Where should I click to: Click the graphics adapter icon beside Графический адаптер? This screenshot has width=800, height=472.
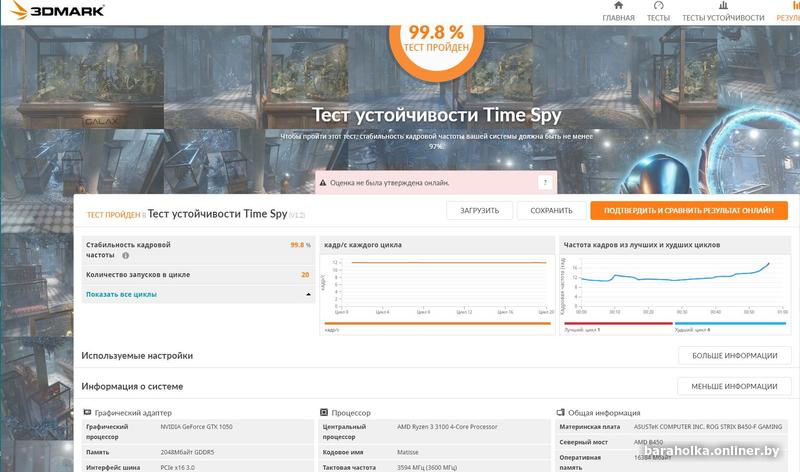[87, 412]
